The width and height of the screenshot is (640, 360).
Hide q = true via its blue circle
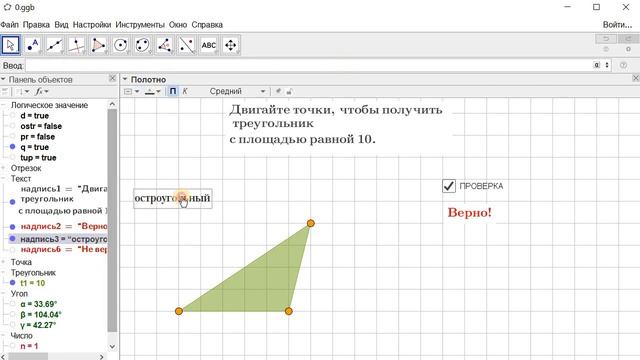click(x=13, y=147)
